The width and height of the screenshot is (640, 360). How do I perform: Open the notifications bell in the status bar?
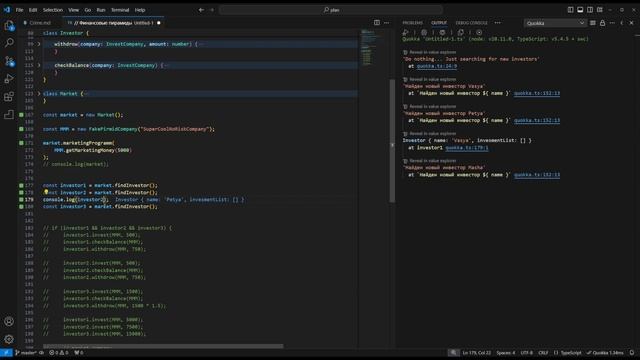coord(632,353)
